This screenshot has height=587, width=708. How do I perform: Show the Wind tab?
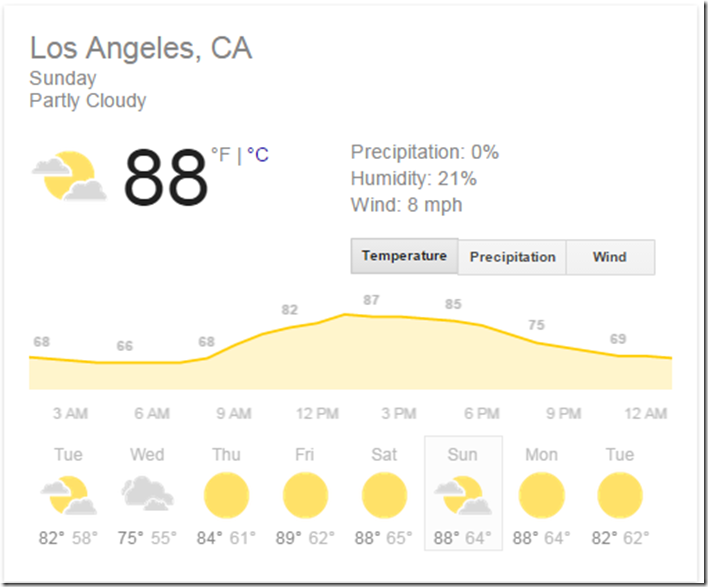point(610,257)
